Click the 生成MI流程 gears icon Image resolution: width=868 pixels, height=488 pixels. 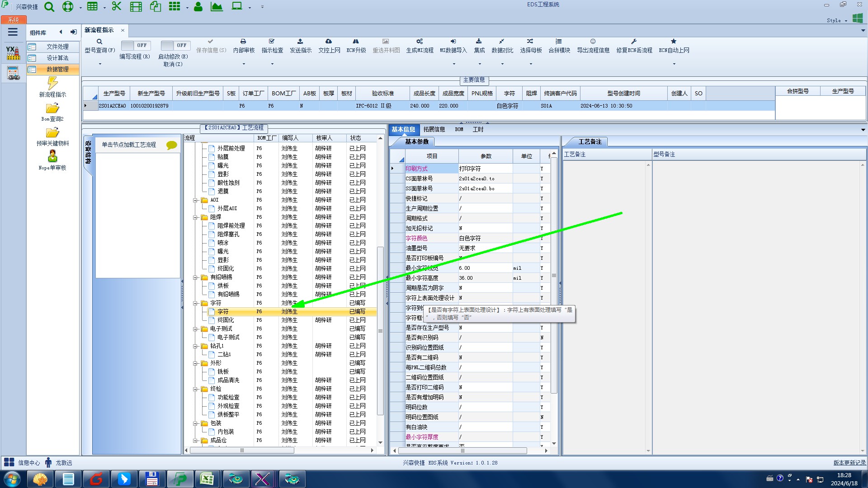[x=420, y=42]
